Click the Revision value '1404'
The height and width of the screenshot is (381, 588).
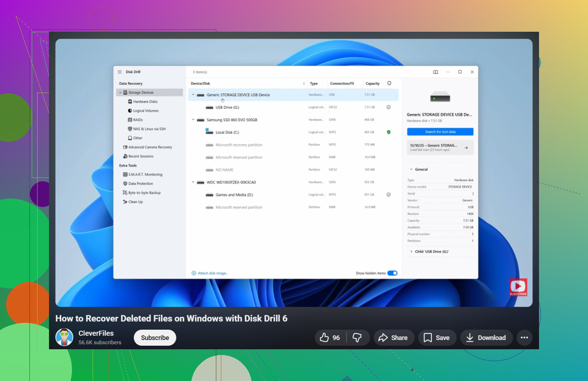click(x=470, y=214)
